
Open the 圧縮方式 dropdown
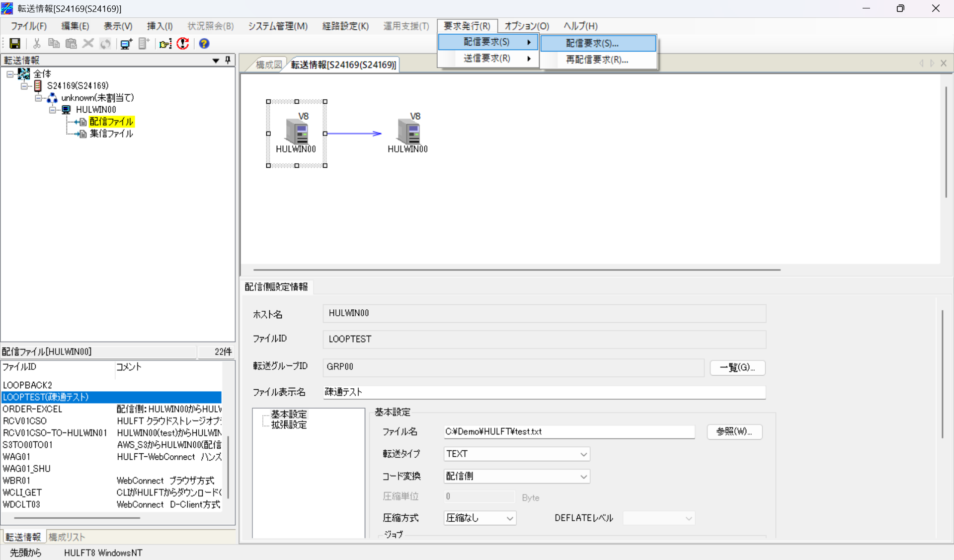pos(509,518)
